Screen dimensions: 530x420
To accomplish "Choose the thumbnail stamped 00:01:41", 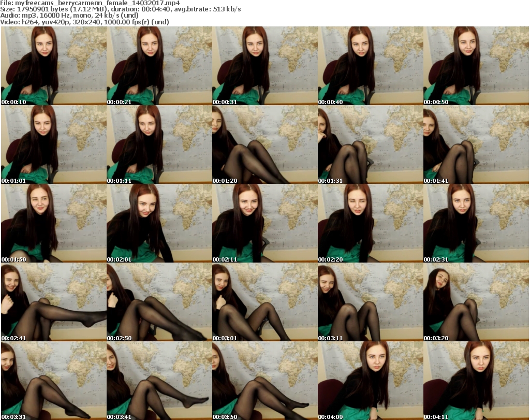I will click(x=476, y=144).
